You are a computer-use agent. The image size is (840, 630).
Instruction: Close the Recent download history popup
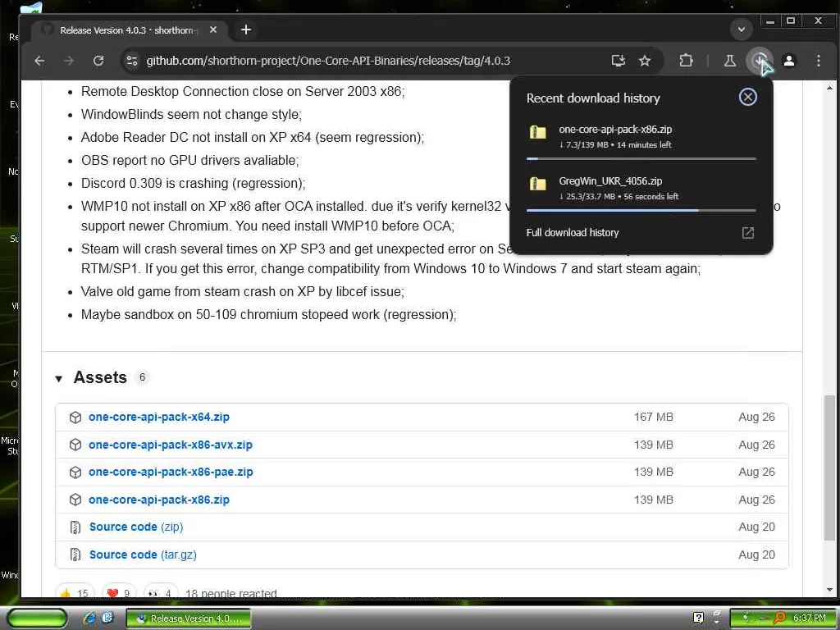click(747, 97)
